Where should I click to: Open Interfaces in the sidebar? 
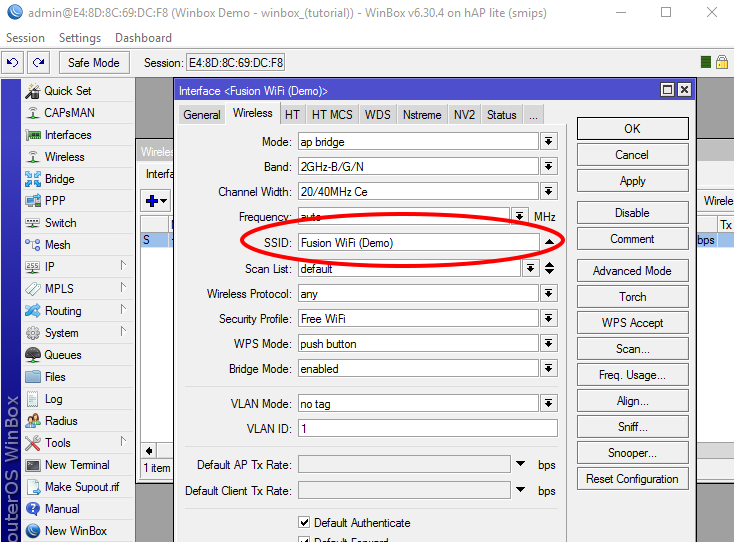(x=78, y=135)
